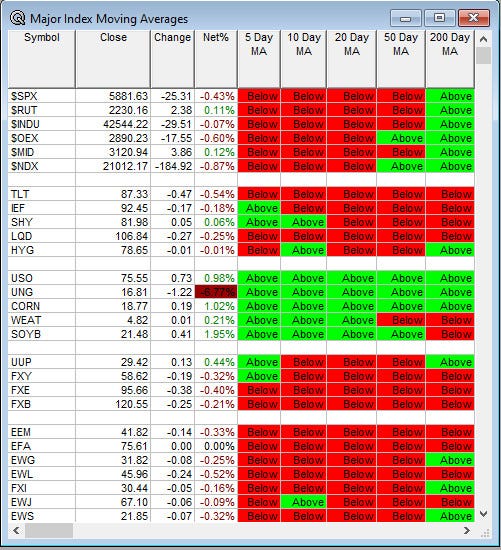
Task: Close the Major Index Moving Averages window
Action: [474, 18]
